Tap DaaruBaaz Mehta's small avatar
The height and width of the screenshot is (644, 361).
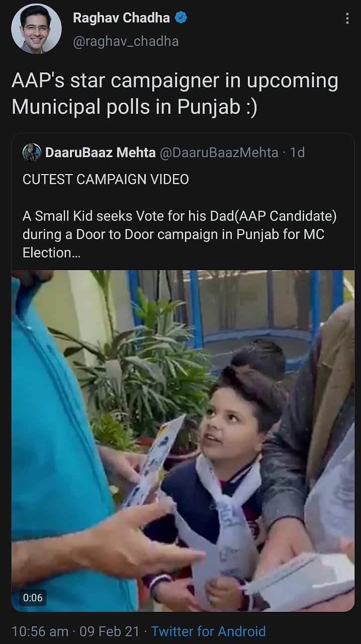tap(32, 152)
